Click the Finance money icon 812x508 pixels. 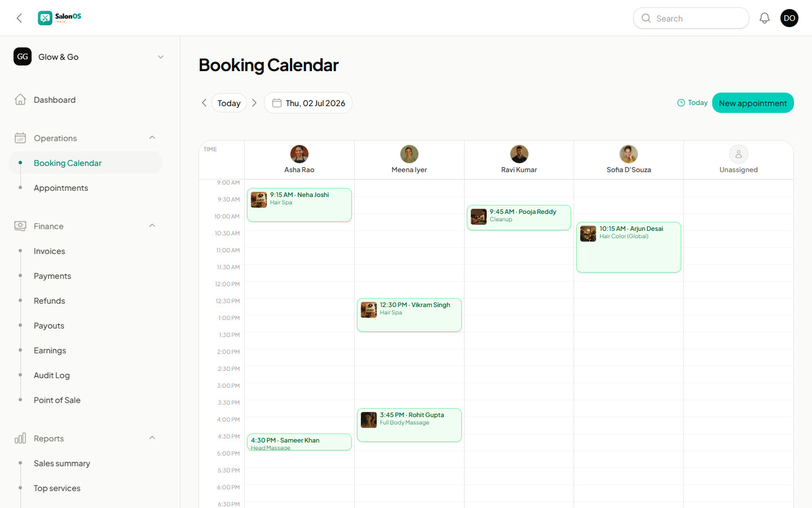tap(20, 226)
